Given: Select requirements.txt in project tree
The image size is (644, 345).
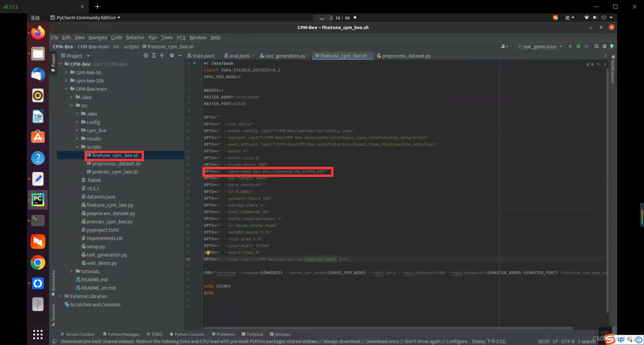Looking at the screenshot, I should point(104,238).
